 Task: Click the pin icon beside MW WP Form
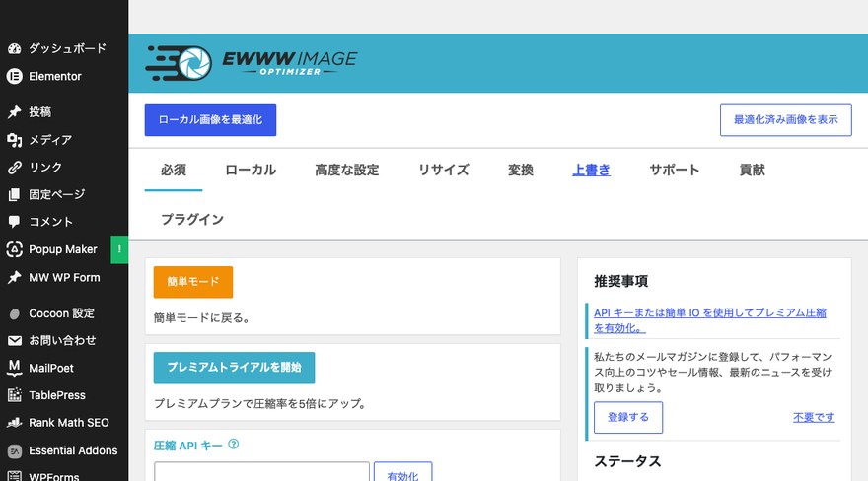click(15, 277)
